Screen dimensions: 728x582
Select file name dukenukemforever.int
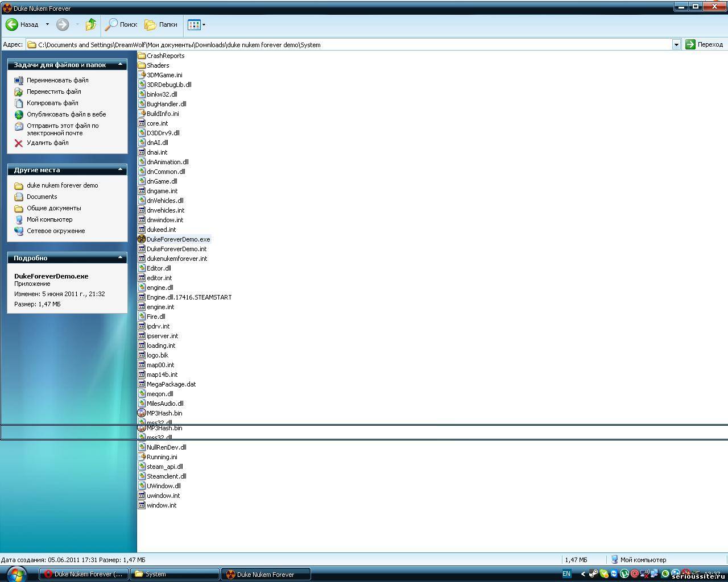pos(177,259)
